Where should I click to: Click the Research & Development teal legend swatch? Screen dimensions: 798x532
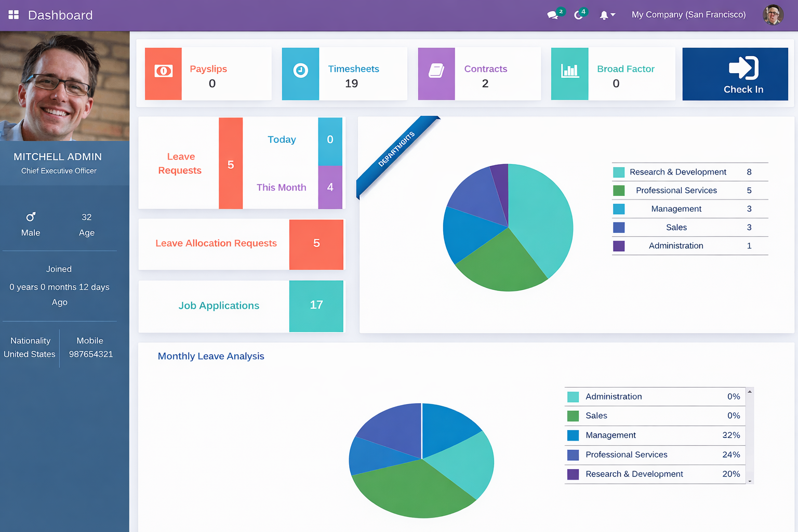tap(619, 172)
